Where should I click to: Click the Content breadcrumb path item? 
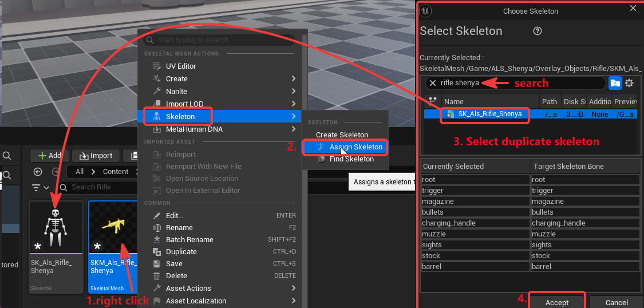(x=116, y=172)
